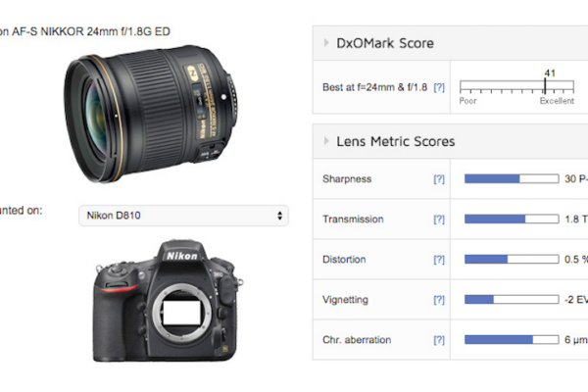Click the Nikon D810 camera body image

click(x=168, y=301)
